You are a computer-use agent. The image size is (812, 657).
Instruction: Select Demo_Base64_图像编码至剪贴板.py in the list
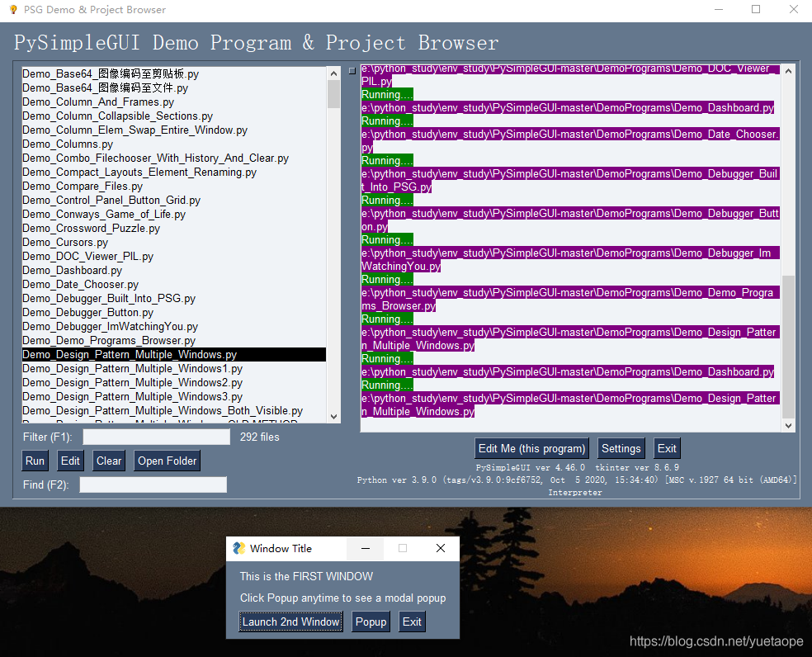pos(174,73)
